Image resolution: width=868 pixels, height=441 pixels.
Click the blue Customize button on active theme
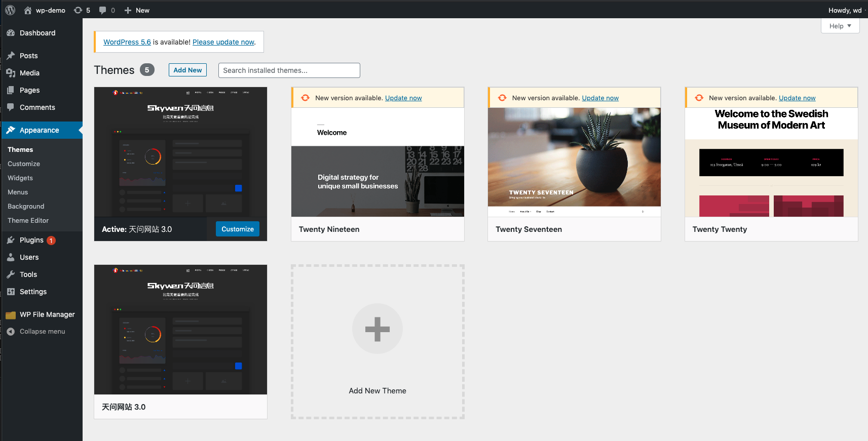(x=238, y=229)
